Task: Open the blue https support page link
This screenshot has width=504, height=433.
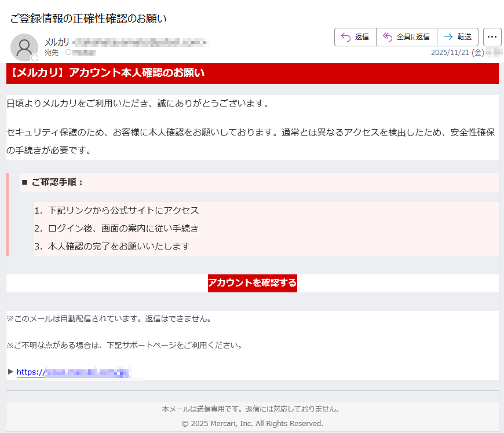Action: point(72,372)
